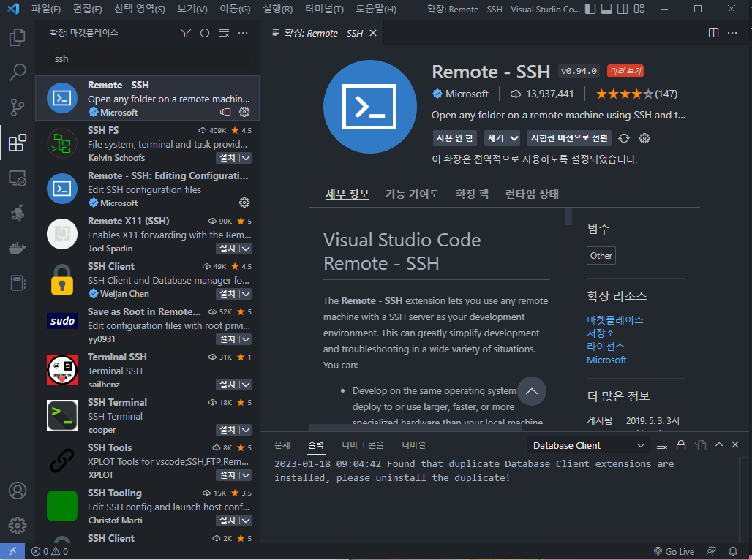Open install dropdown arrow for SSH Tools

pyautogui.click(x=246, y=475)
